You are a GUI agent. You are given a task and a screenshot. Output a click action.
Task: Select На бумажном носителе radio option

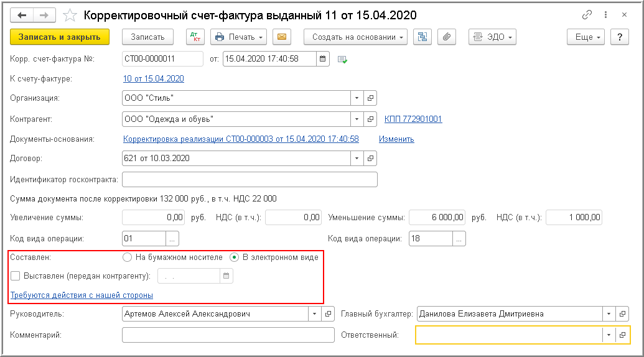pos(128,257)
